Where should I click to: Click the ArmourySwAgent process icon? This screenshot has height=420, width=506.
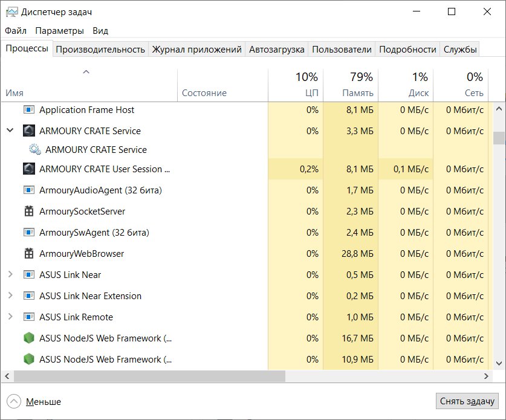(x=29, y=232)
